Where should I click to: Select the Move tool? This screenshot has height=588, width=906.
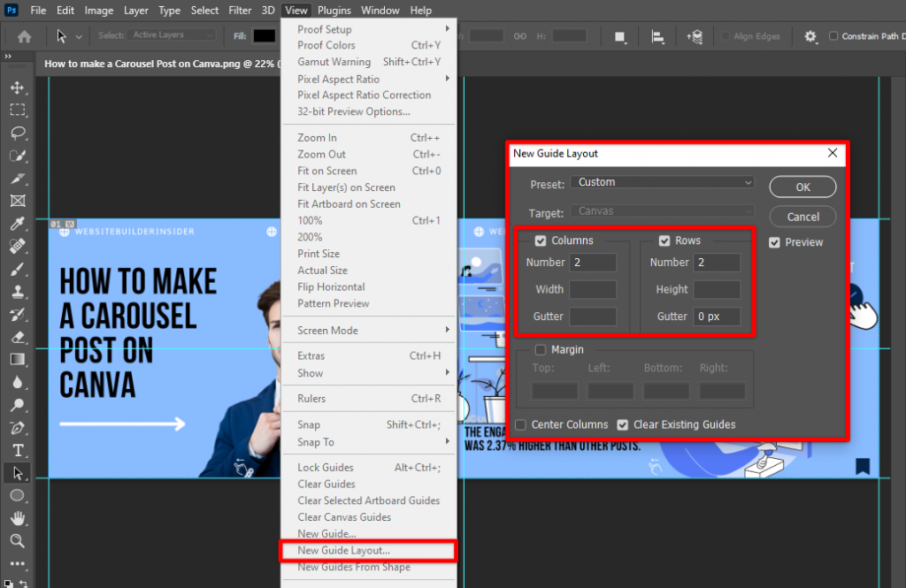pos(19,88)
